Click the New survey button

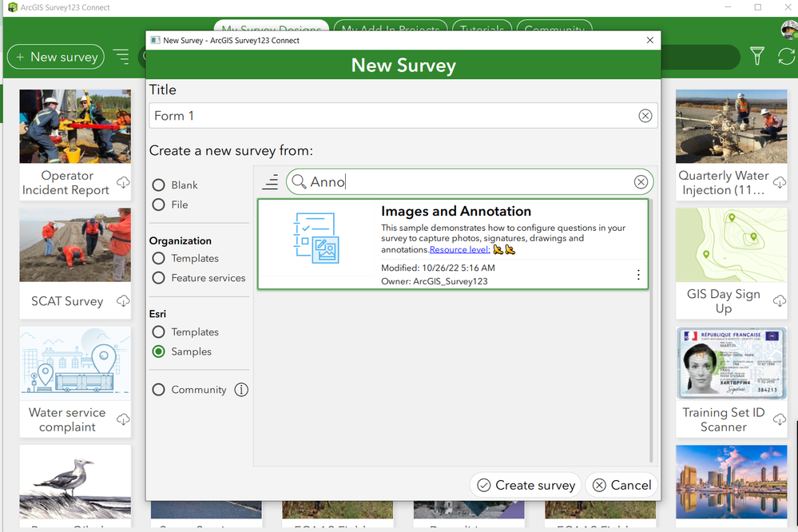[x=55, y=57]
